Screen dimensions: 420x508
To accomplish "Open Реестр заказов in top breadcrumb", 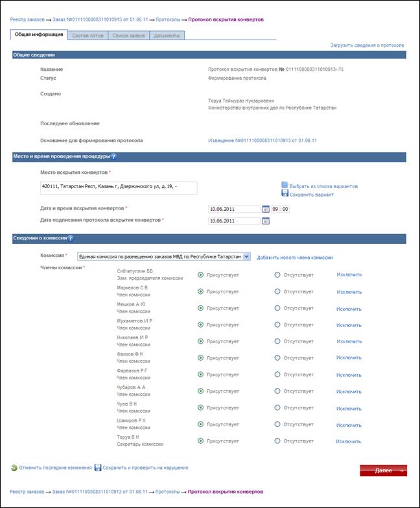I will [x=27, y=19].
